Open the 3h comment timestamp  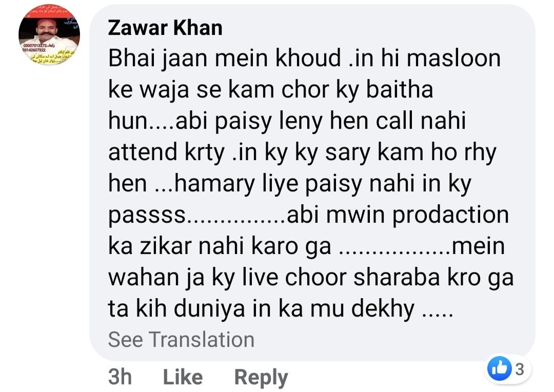pos(120,377)
